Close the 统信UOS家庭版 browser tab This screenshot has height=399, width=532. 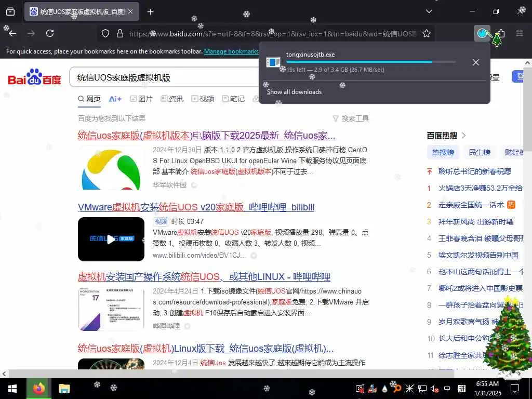[x=130, y=11]
